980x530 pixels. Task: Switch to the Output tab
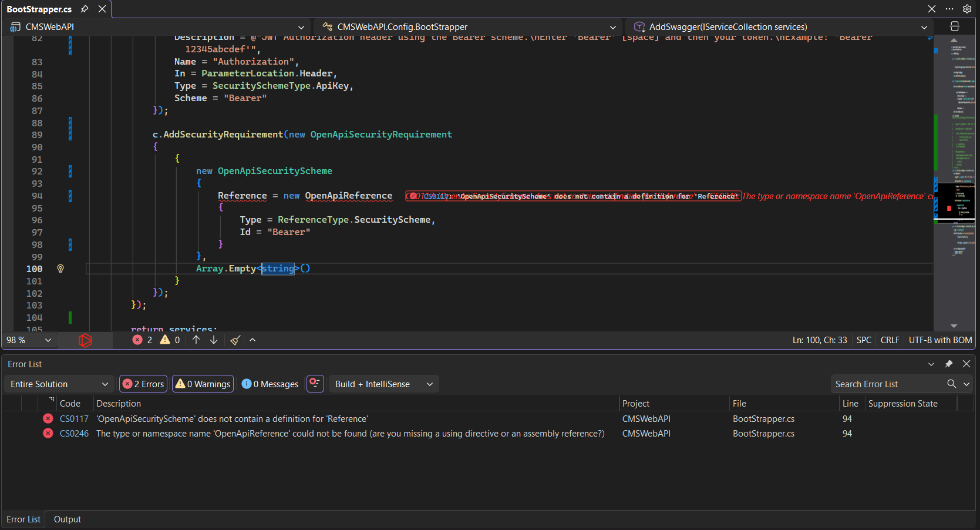click(68, 519)
